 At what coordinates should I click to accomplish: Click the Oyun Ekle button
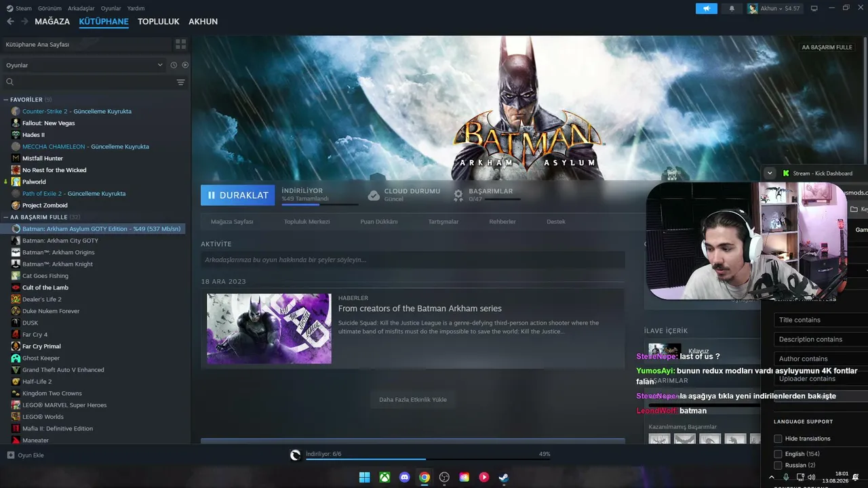click(26, 455)
